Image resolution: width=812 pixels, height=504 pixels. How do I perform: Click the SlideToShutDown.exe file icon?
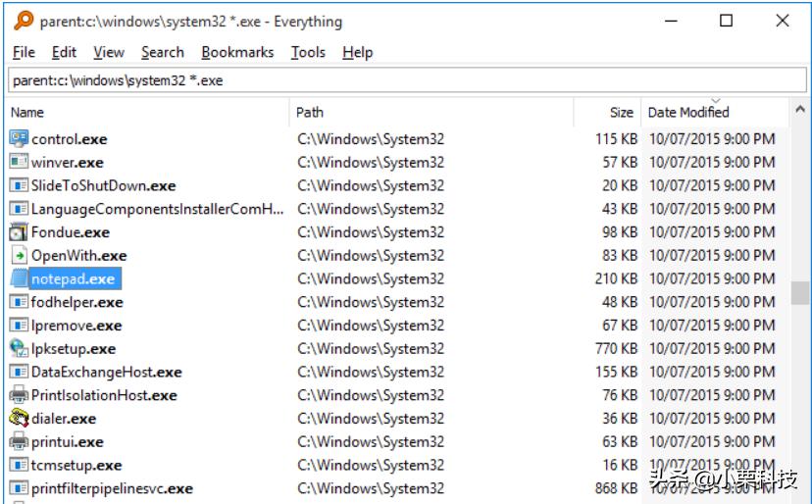pyautogui.click(x=19, y=185)
